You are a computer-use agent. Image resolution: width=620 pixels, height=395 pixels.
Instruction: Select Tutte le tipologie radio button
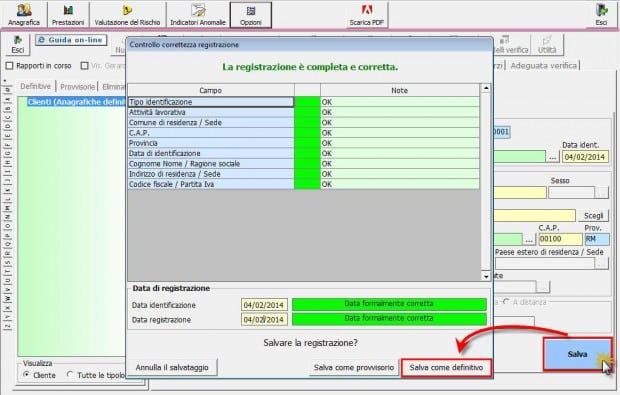coord(70,374)
